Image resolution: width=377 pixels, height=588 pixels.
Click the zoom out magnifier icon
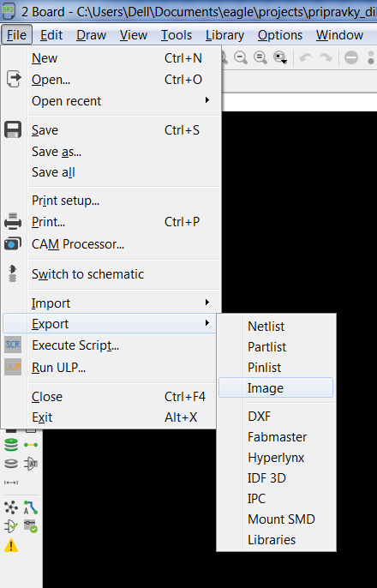point(241,57)
